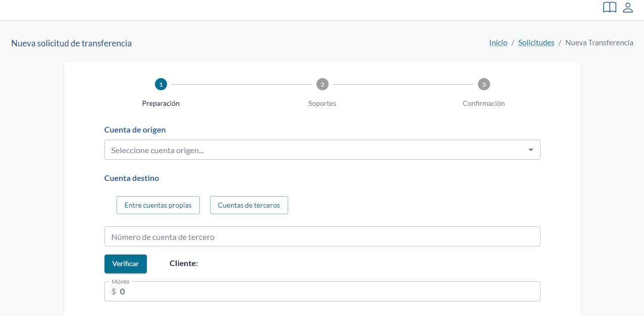Screen dimensions: 644x316
Task: Click the step 3 Confirmación circle
Action: click(x=484, y=84)
